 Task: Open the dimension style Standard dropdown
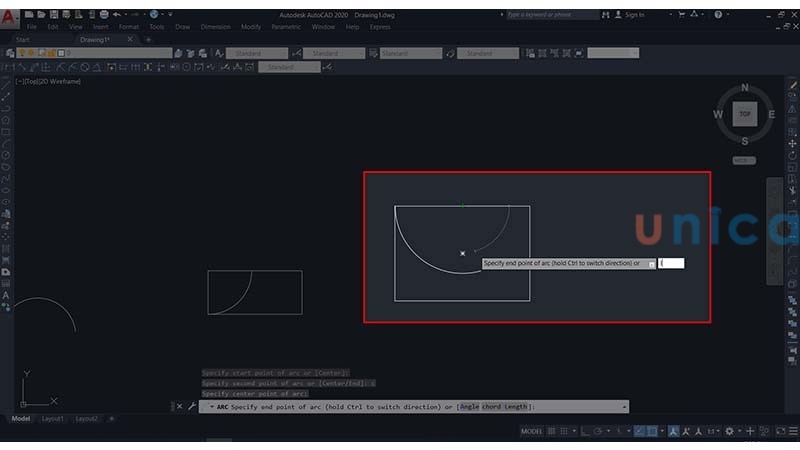click(x=334, y=53)
